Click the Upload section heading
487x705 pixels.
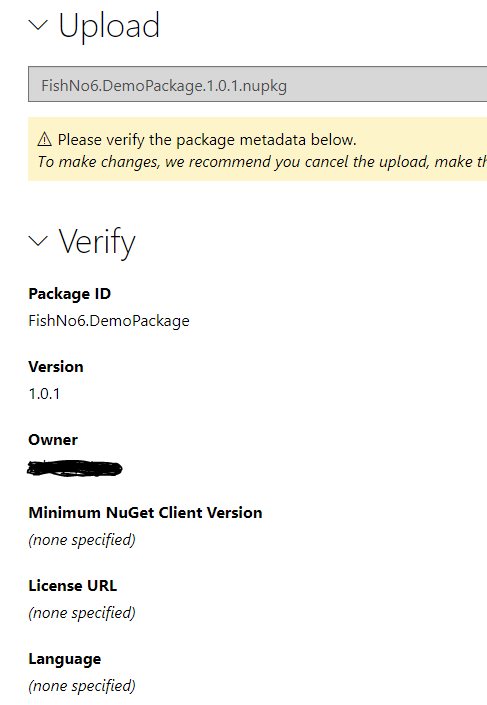point(109,26)
